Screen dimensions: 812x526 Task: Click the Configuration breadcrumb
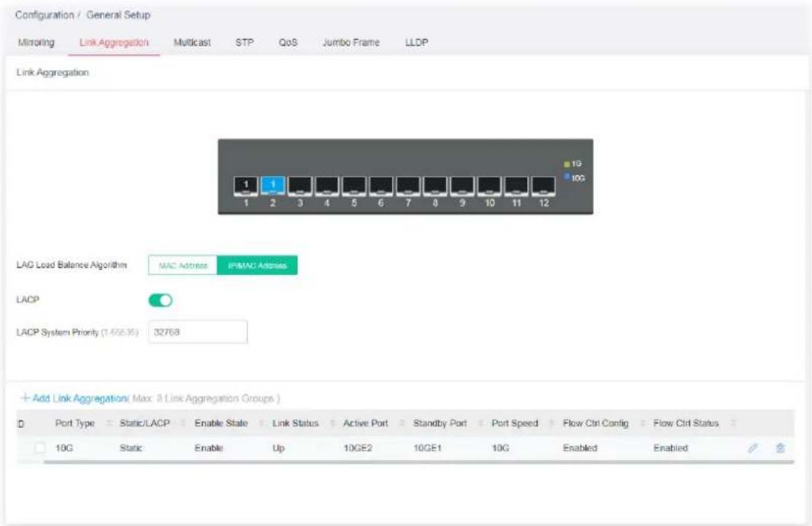pyautogui.click(x=44, y=15)
